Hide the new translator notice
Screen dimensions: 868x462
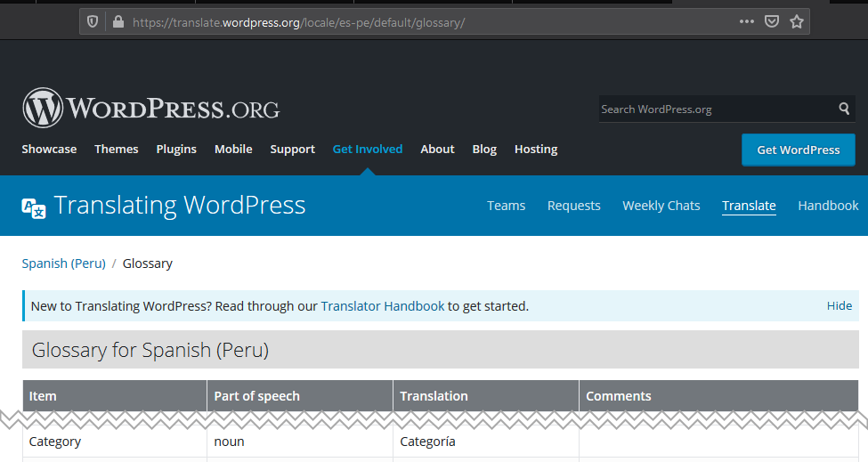840,305
